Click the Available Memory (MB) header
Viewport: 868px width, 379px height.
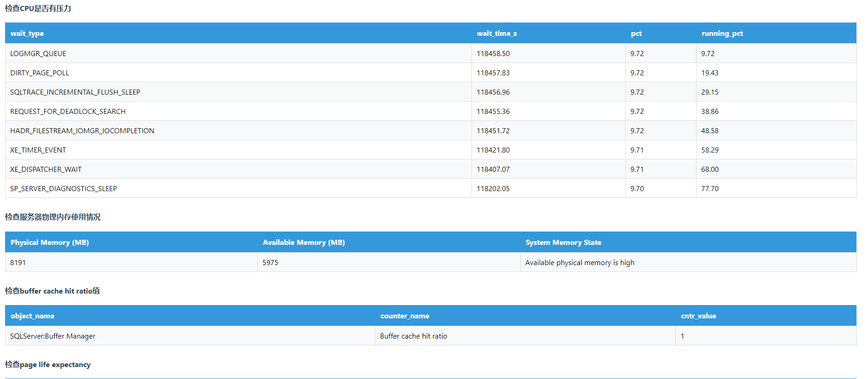coord(389,242)
